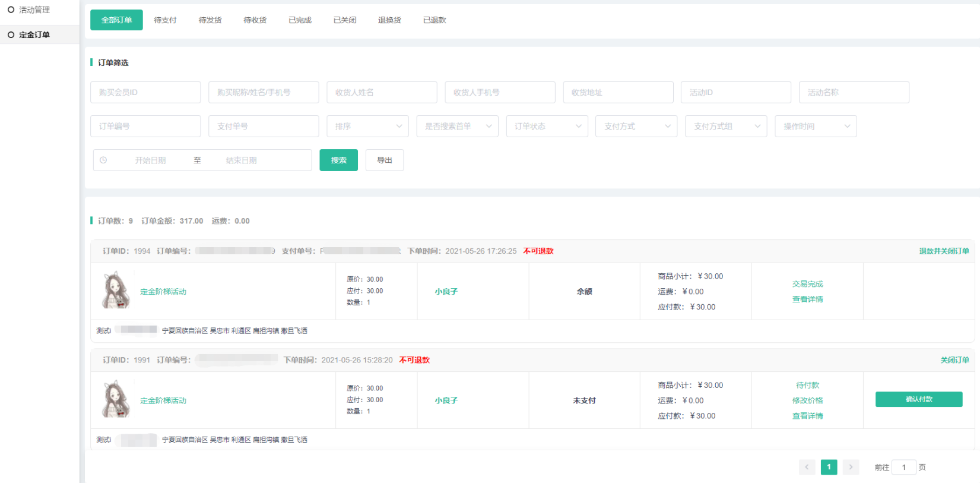Screen dimensions: 980x483
Task: Expand the 订单状态 dropdown
Action: (x=547, y=127)
